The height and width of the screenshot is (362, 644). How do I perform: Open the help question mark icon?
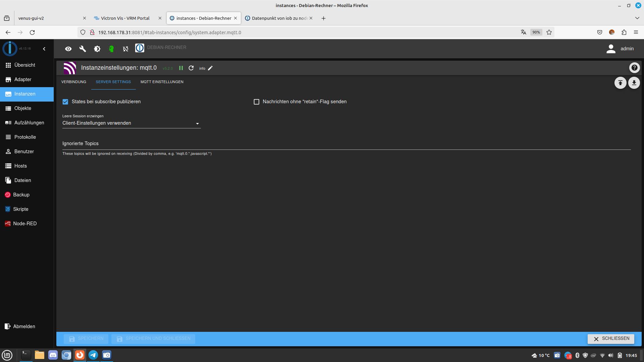634,68
